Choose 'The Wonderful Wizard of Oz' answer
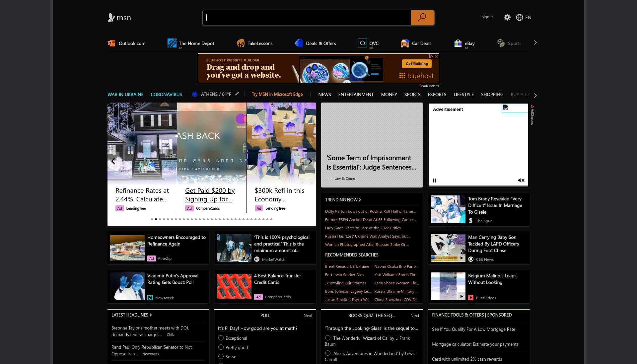This screenshot has height=364, width=637. tap(328, 338)
